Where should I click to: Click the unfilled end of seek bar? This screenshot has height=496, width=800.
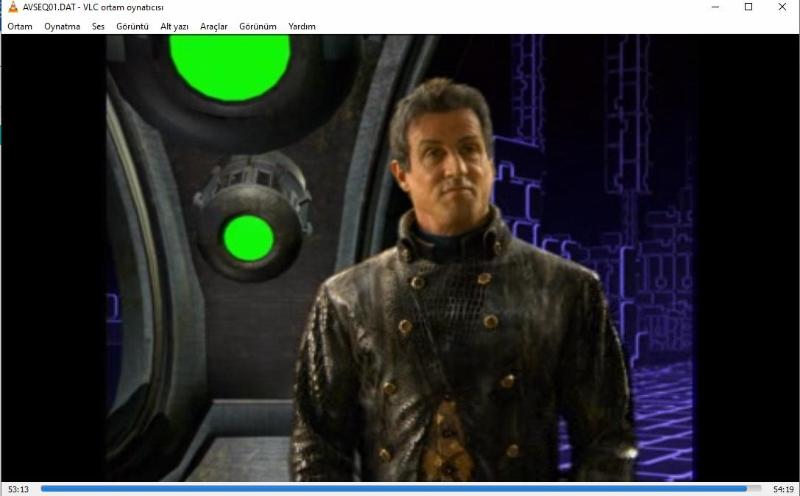point(753,489)
